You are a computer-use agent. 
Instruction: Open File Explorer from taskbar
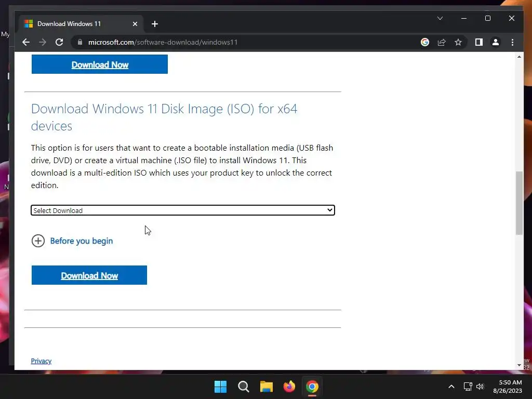pyautogui.click(x=267, y=387)
